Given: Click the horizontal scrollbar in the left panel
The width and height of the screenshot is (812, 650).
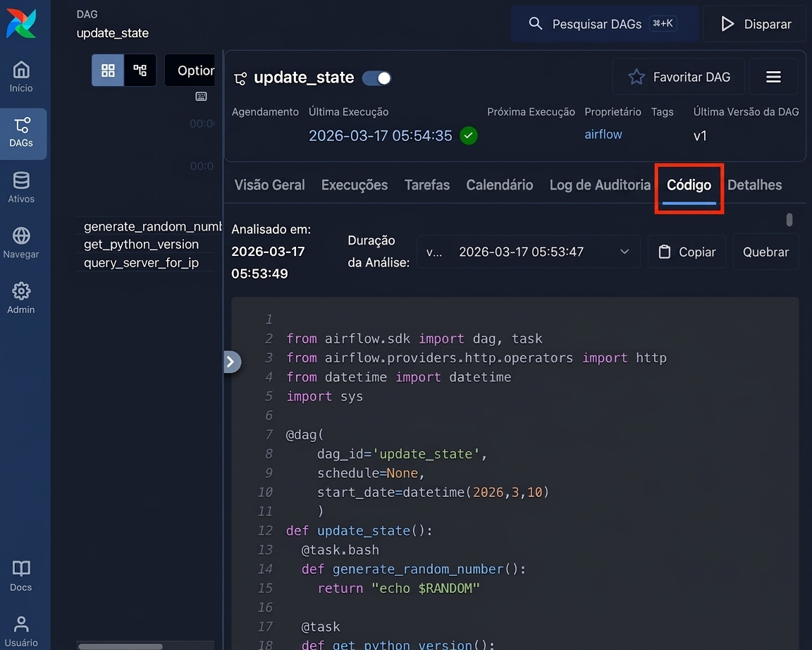Looking at the screenshot, I should pyautogui.click(x=120, y=646).
